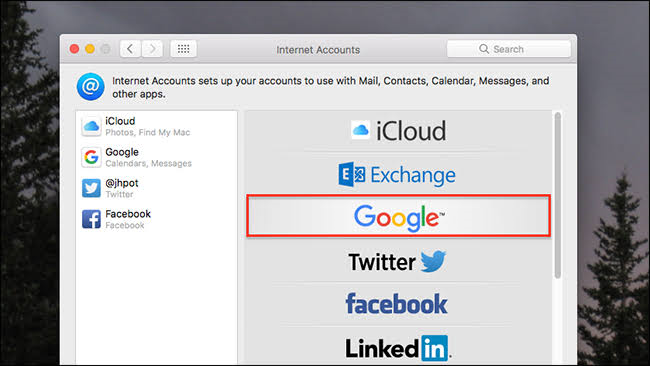
Task: Click the Search field in the toolbar
Action: pyautogui.click(x=509, y=49)
